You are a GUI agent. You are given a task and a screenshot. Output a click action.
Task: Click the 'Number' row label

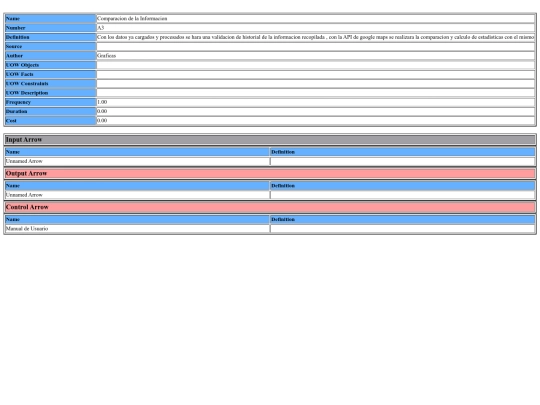(x=15, y=28)
